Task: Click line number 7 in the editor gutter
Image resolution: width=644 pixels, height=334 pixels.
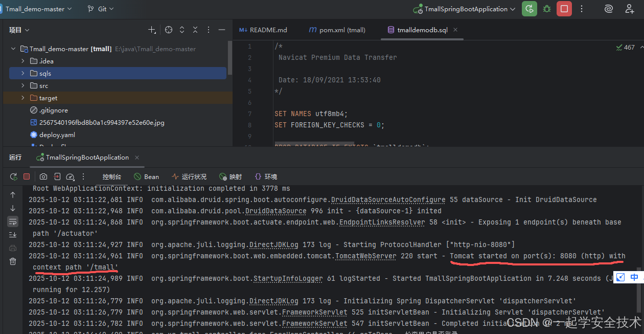Action: pos(249,114)
